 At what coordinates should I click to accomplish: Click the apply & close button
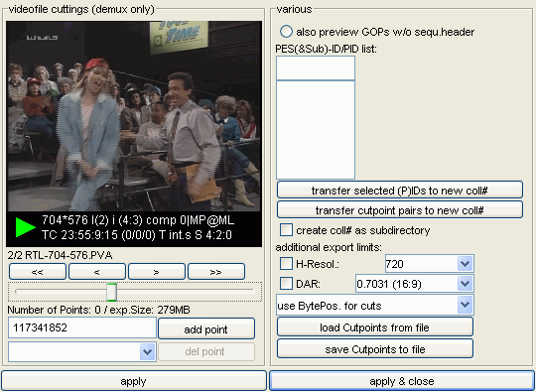coord(402,381)
